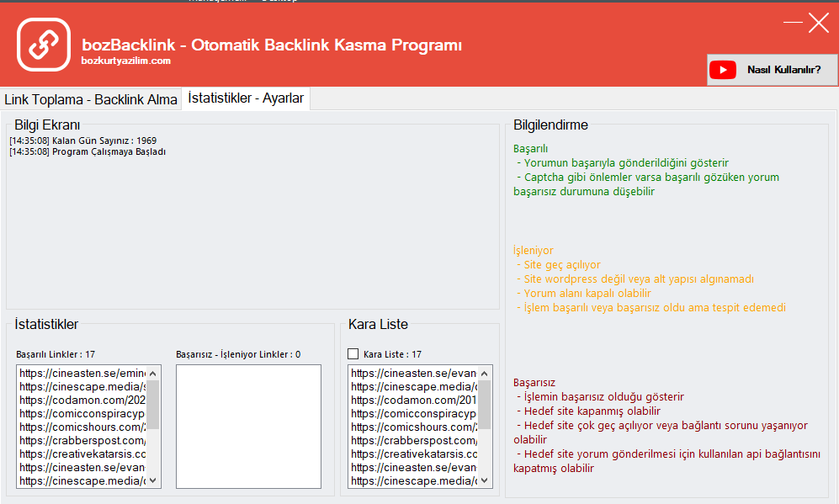Select crabberspost.com row in Kara Liste

(414, 440)
